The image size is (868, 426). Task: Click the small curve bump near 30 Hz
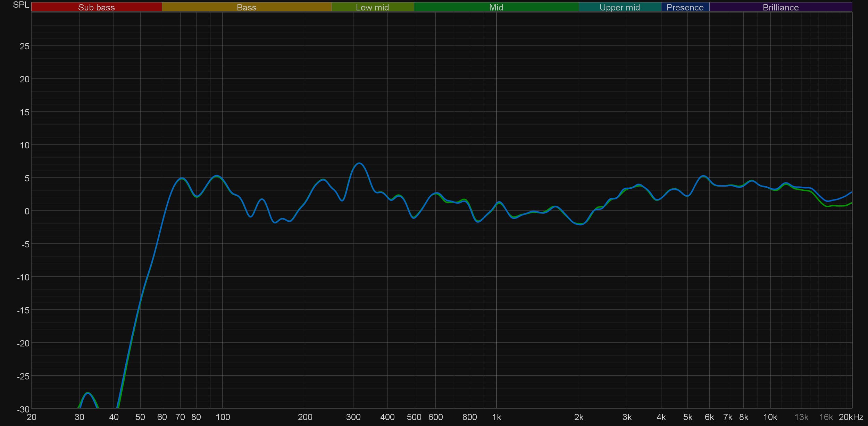pos(88,393)
